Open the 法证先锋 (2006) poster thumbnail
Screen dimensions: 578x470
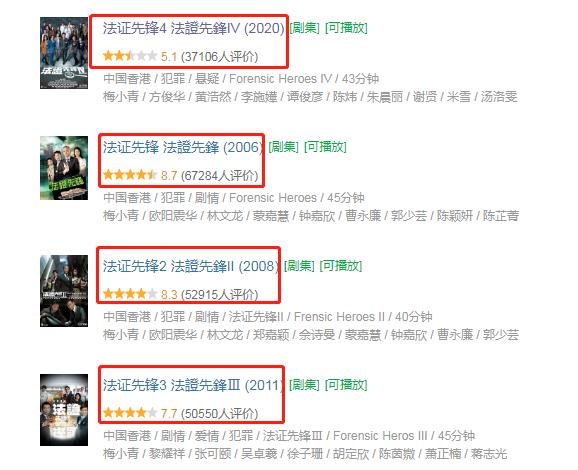tap(64, 168)
